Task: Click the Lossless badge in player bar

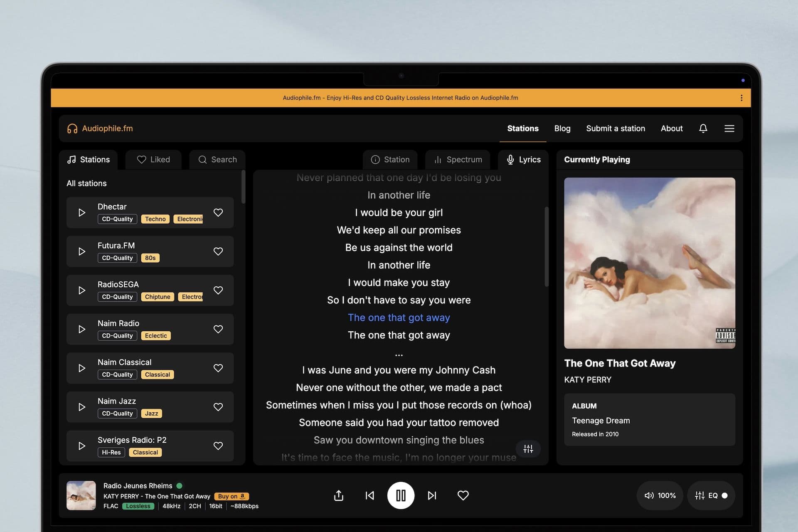Action: click(x=138, y=506)
